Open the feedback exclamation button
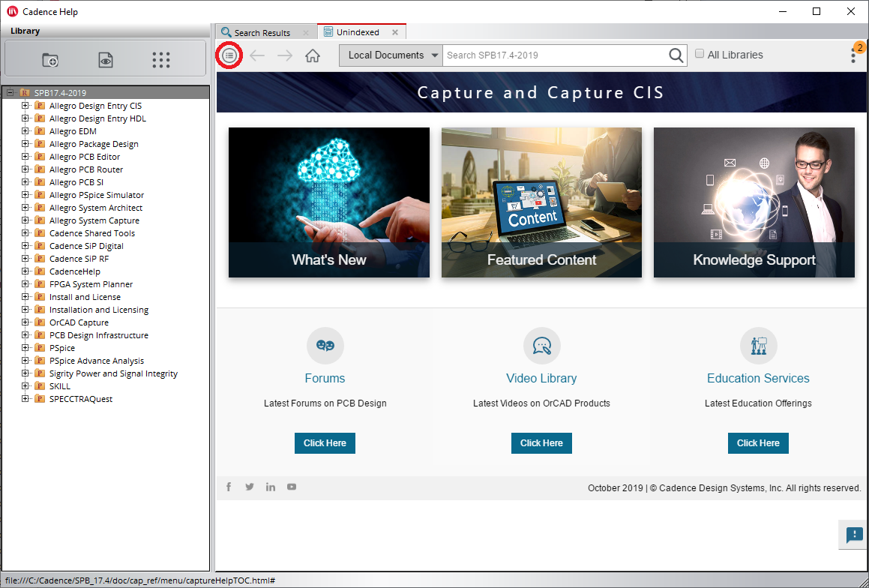The image size is (869, 588). pos(854,535)
